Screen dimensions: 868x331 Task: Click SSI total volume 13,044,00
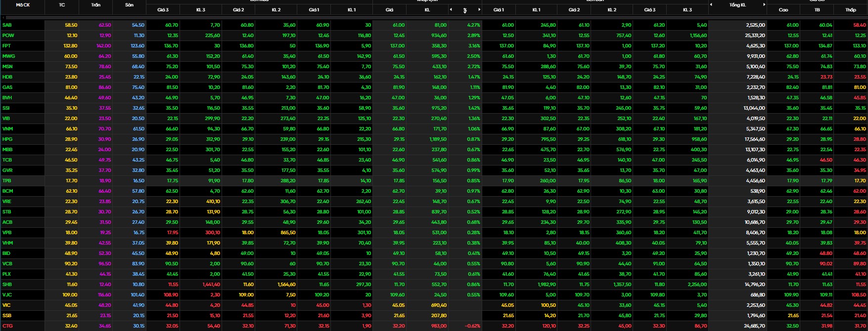(755, 108)
